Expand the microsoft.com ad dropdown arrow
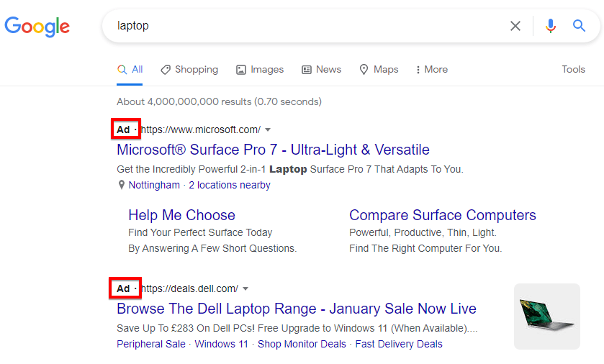This screenshot has height=364, width=604. [x=268, y=129]
